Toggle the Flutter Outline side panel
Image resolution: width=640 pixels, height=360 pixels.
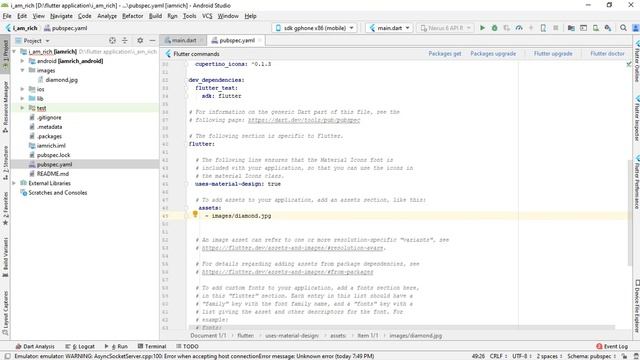[x=636, y=61]
